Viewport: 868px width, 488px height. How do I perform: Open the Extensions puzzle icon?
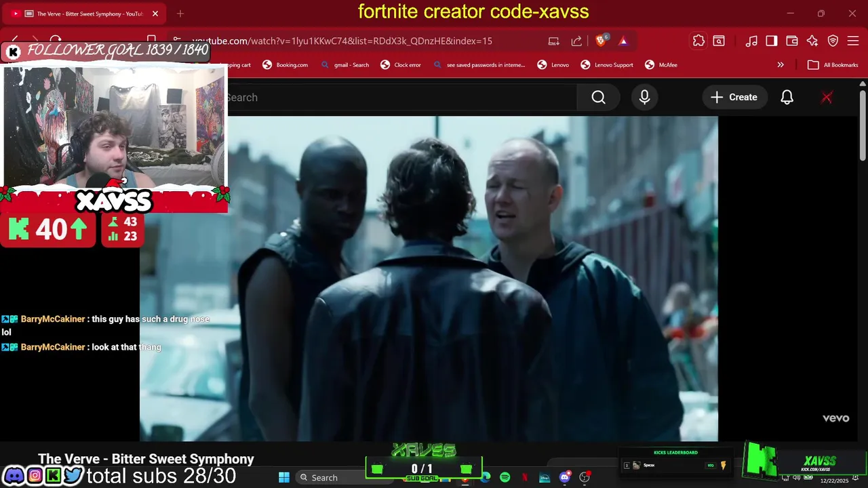point(698,41)
